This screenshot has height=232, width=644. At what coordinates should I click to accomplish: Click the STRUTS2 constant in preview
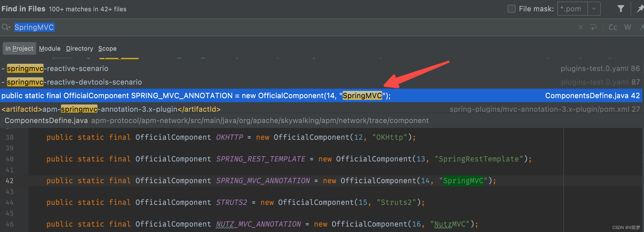(231, 203)
